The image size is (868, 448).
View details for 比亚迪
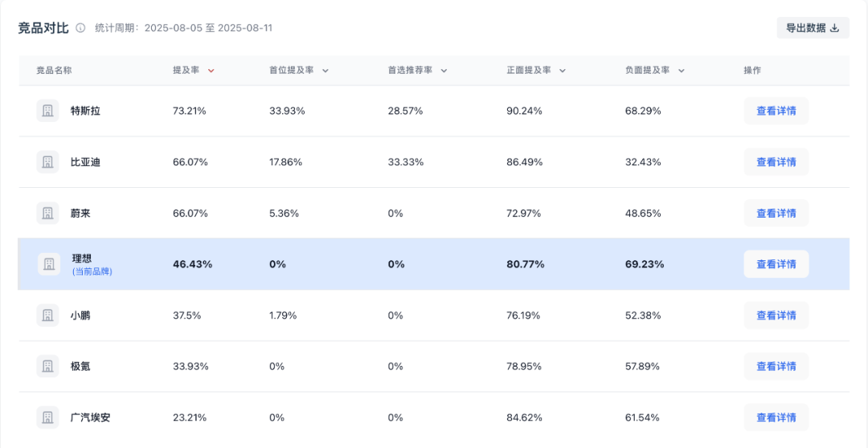(x=776, y=162)
